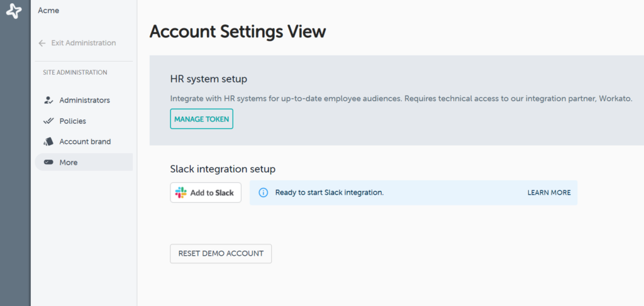The image size is (644, 306).
Task: Click the 'Ready to start Slack integration.' message
Action: [330, 192]
